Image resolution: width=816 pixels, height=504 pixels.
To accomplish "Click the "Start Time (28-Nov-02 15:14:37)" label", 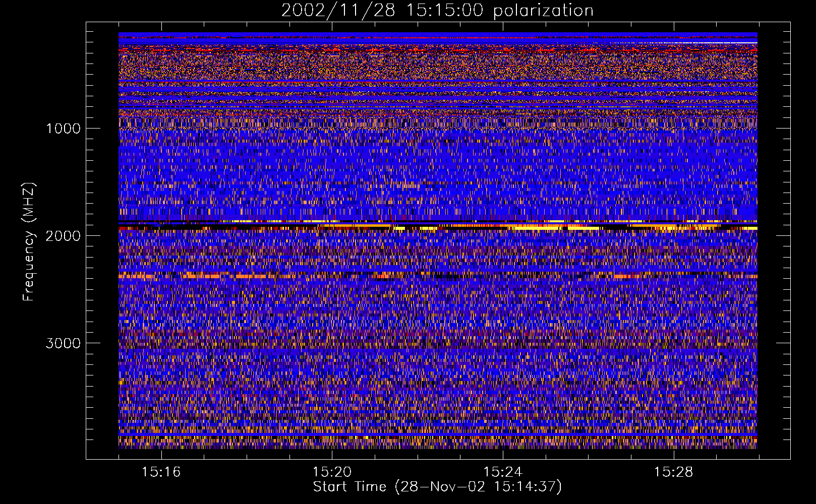I will pos(437,487).
